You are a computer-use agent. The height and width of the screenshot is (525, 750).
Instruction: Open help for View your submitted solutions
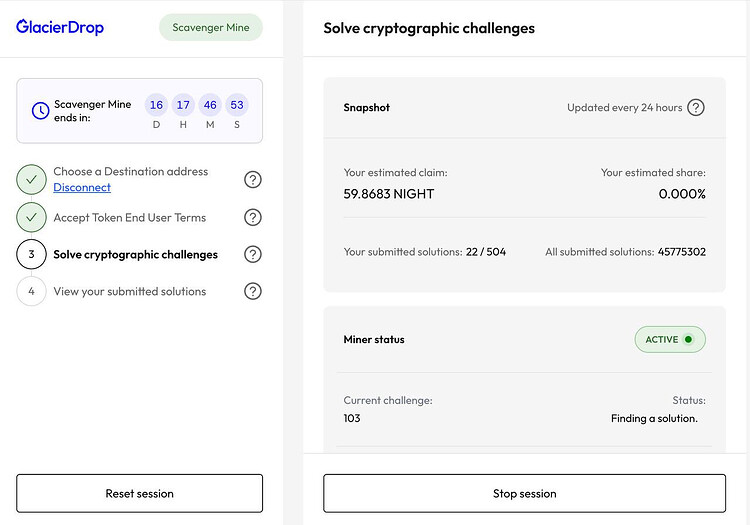[253, 291]
